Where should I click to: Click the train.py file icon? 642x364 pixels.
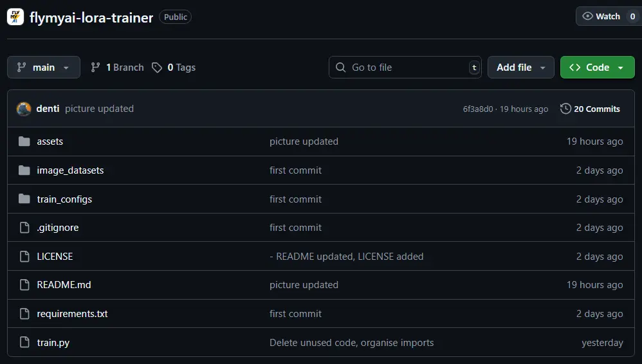(x=24, y=343)
